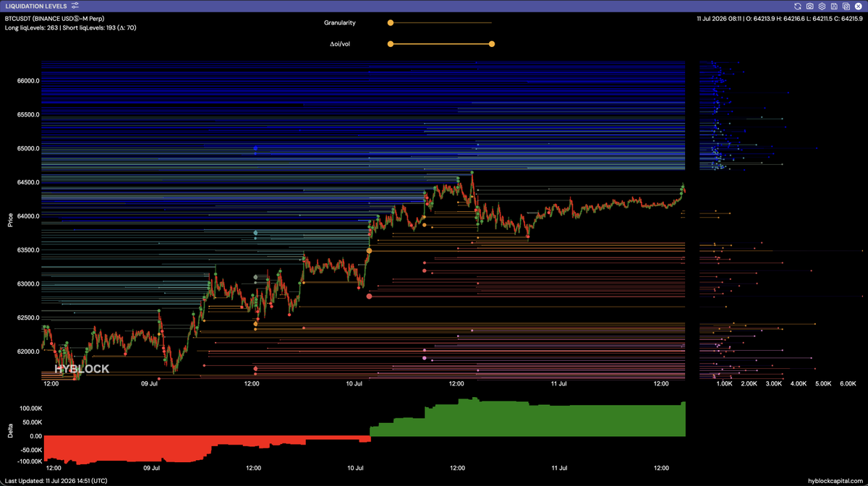Click the 64500.0 price axis label
Viewport: 868px width, 486px height.
click(x=27, y=182)
